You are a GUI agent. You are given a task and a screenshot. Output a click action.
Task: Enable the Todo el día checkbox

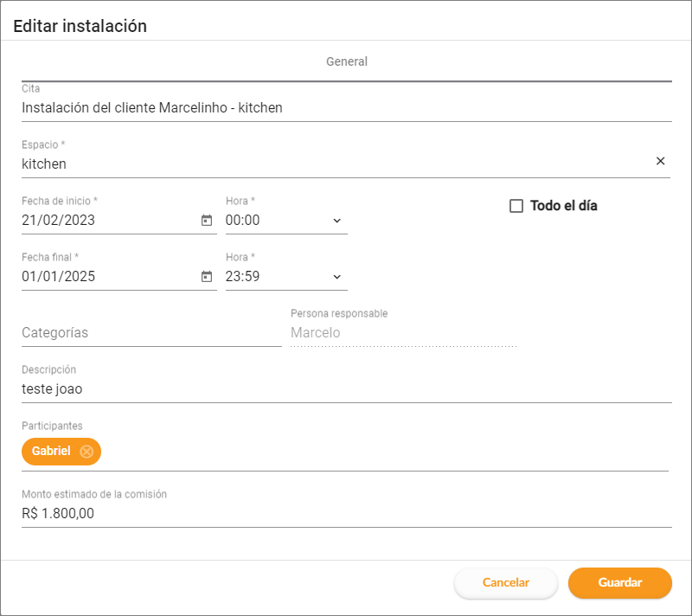tap(516, 206)
